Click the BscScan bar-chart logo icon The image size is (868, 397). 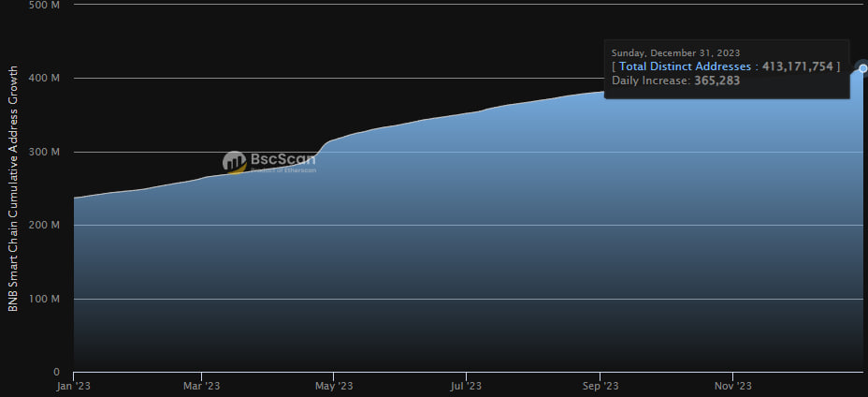tap(234, 162)
